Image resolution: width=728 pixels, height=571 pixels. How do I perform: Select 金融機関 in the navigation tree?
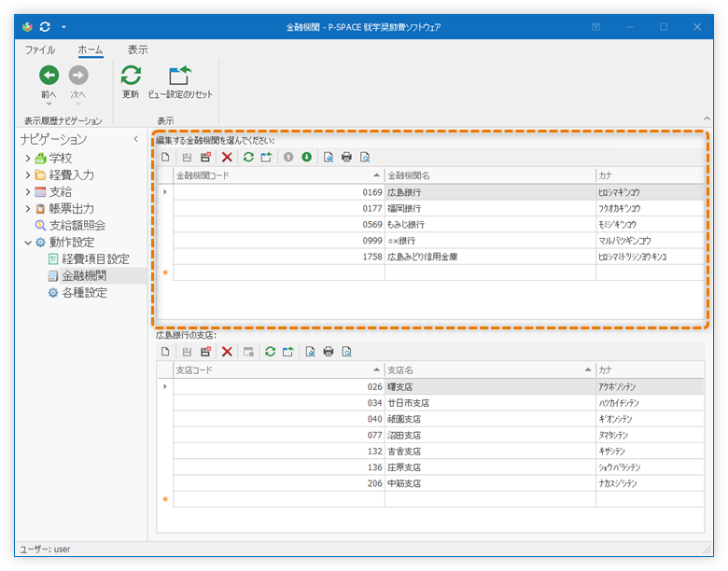pos(84,276)
